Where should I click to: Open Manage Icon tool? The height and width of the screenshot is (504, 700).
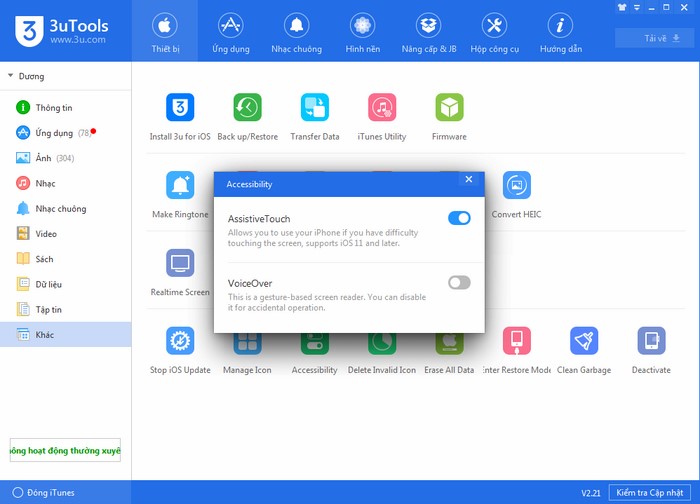click(247, 344)
